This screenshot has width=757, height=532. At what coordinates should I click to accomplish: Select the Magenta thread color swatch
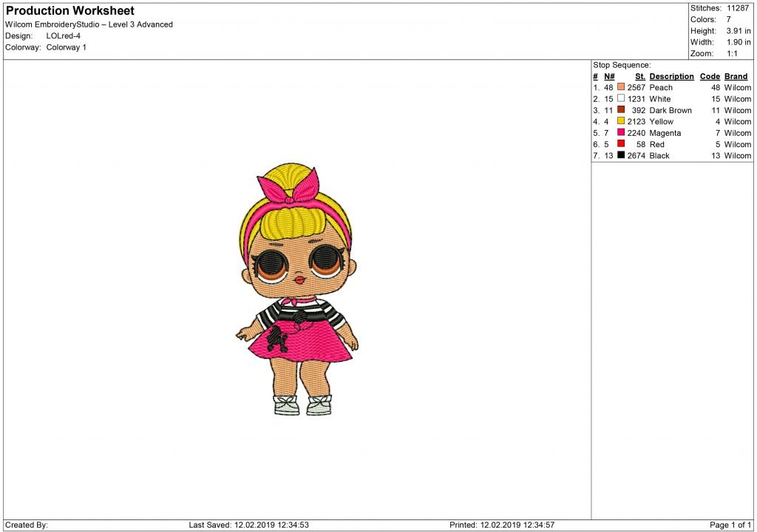coord(620,133)
